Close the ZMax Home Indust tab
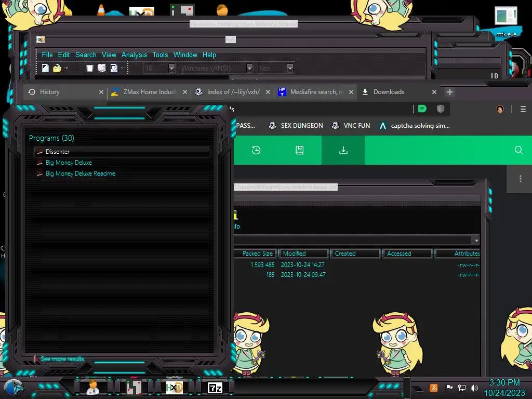This screenshot has height=399, width=532. click(x=185, y=92)
